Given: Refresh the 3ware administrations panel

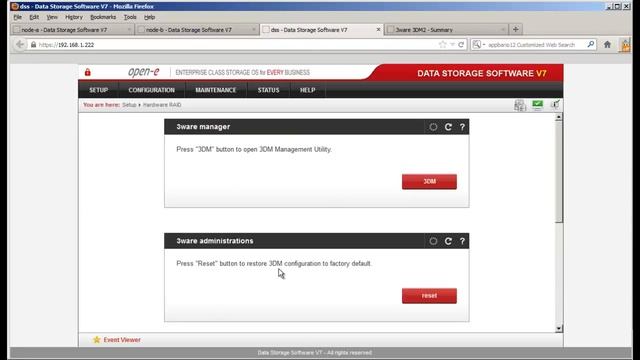Looking at the screenshot, I should [448, 241].
